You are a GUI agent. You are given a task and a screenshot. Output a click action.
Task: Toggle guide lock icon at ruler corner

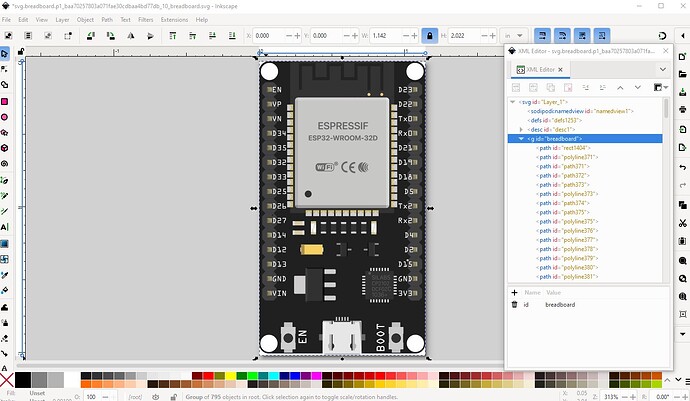(20, 52)
